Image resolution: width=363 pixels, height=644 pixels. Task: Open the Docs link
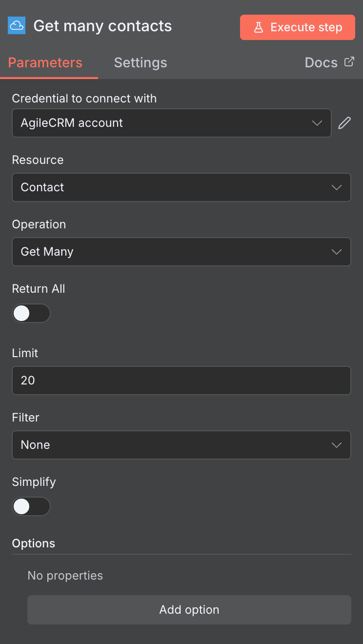point(321,62)
